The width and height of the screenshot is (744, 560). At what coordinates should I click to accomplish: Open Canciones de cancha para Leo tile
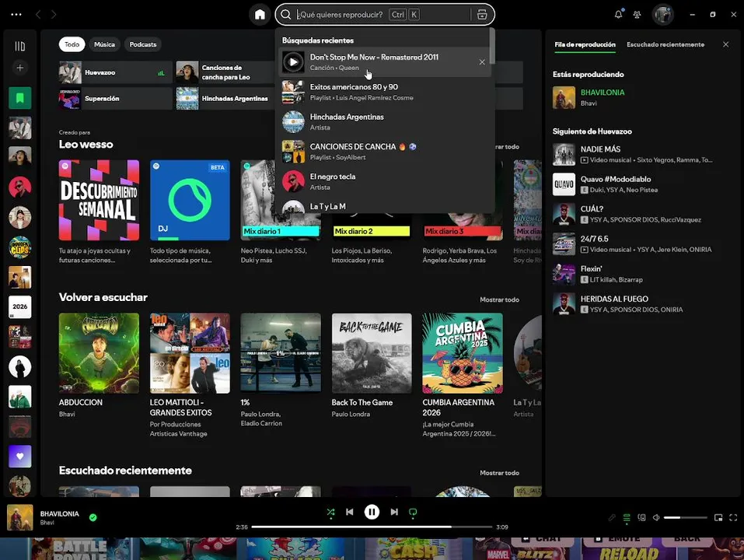(226, 72)
